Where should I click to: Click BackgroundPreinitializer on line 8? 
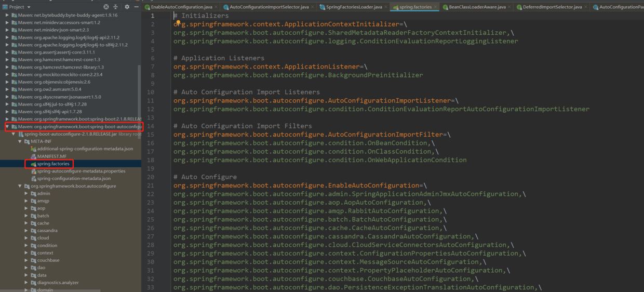[x=375, y=75]
